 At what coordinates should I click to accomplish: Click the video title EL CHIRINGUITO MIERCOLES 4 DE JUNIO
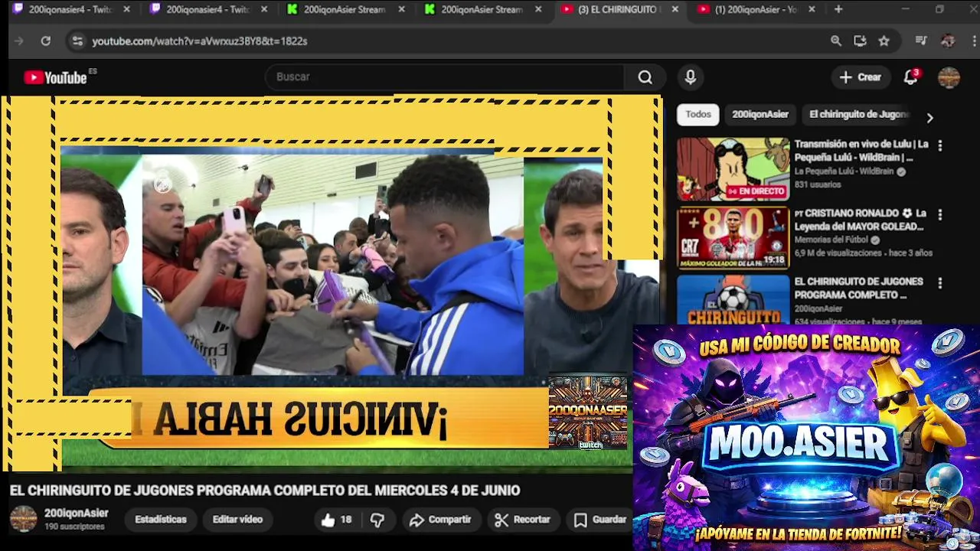coord(265,491)
